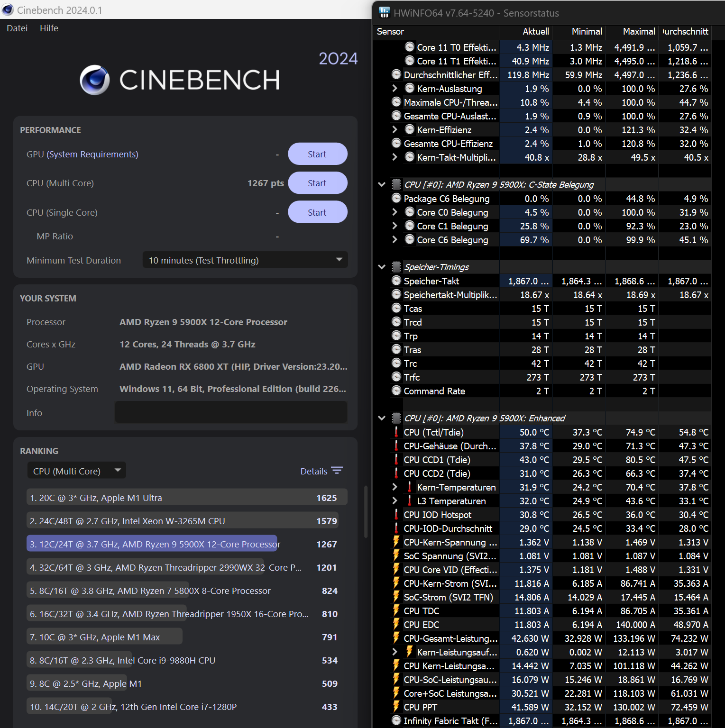Open the CPU (Multi Core) ranking dropdown
Viewport: 725px width, 728px height.
tap(76, 471)
